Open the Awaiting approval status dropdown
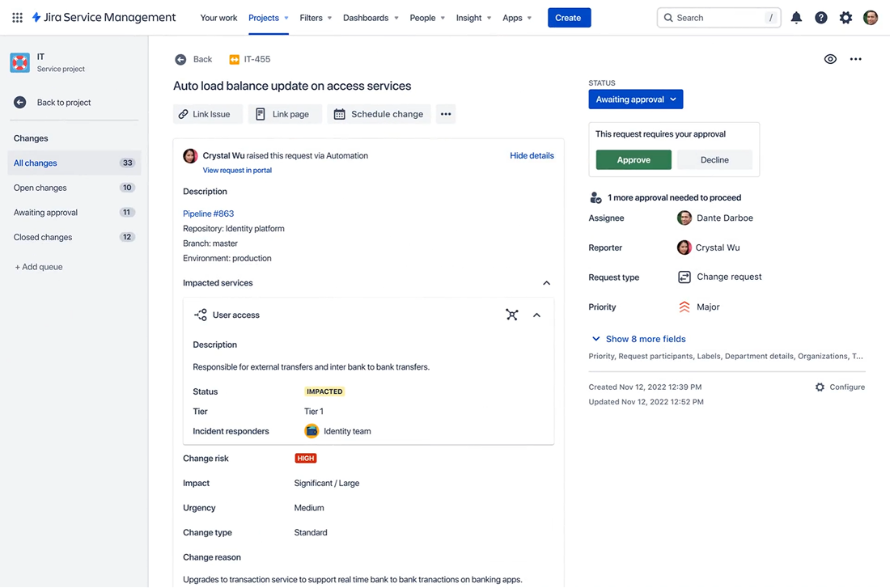 pyautogui.click(x=636, y=99)
